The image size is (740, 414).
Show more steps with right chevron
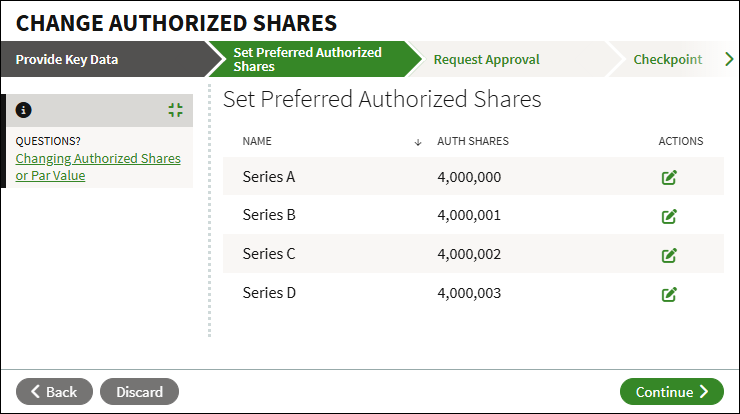click(x=729, y=59)
